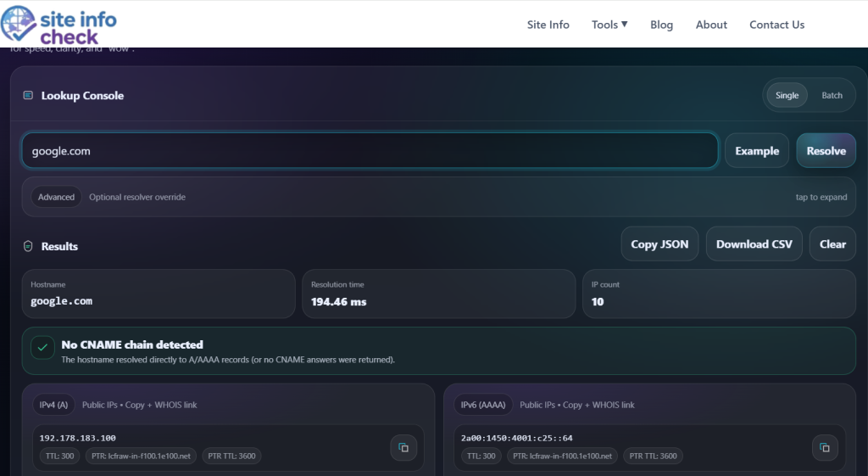The width and height of the screenshot is (868, 476).
Task: Download results as CSV
Action: (x=754, y=244)
